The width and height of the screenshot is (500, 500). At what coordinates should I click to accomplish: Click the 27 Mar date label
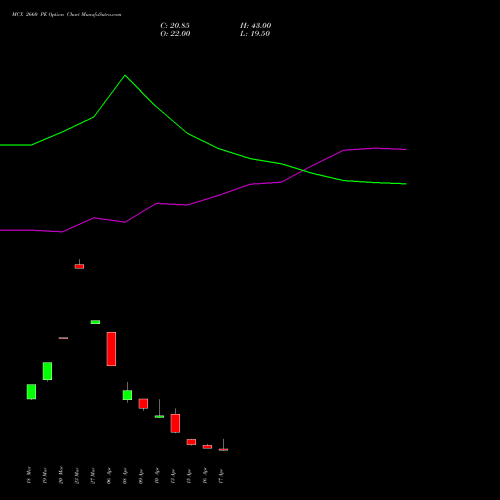tap(93, 476)
